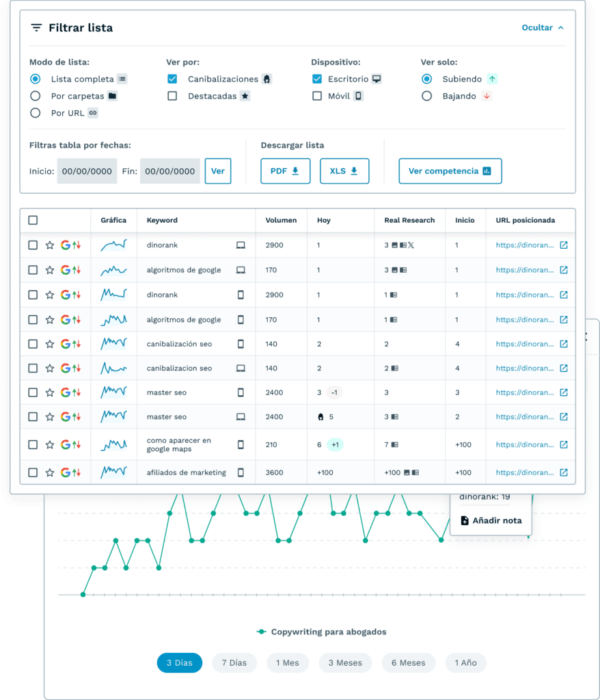Viewport: 600px width, 700px height.
Task: Click the mobile device icon in como aparecer en google maps row
Action: coord(241,444)
